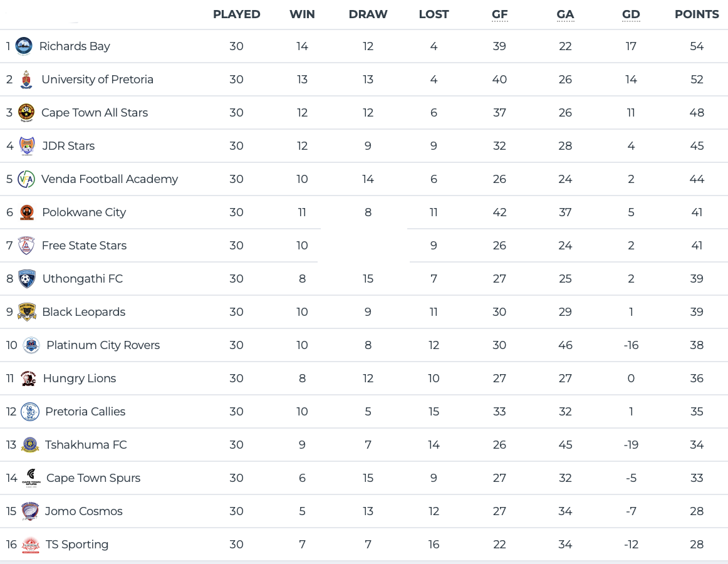
Task: Click the TS Sporting club badge
Action: [30, 545]
